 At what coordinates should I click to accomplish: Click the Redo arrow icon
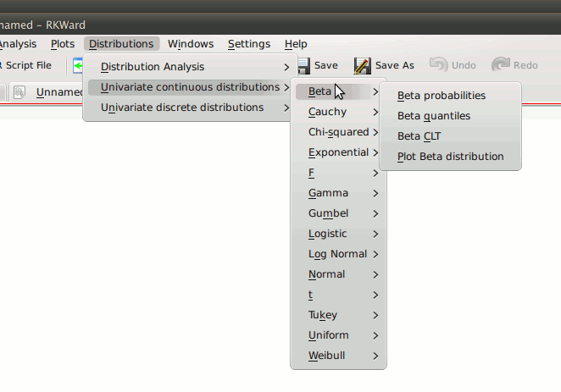point(500,65)
